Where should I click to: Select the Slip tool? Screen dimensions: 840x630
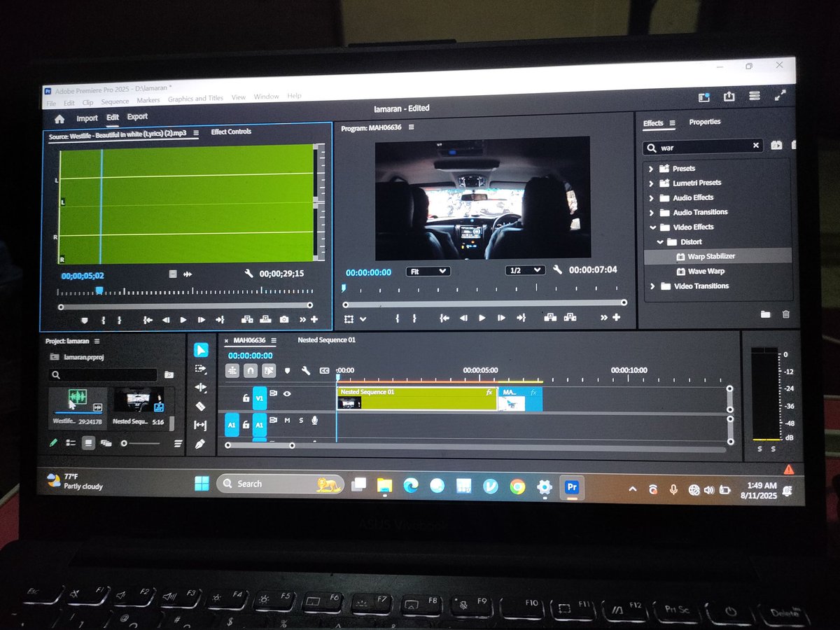pos(200,425)
